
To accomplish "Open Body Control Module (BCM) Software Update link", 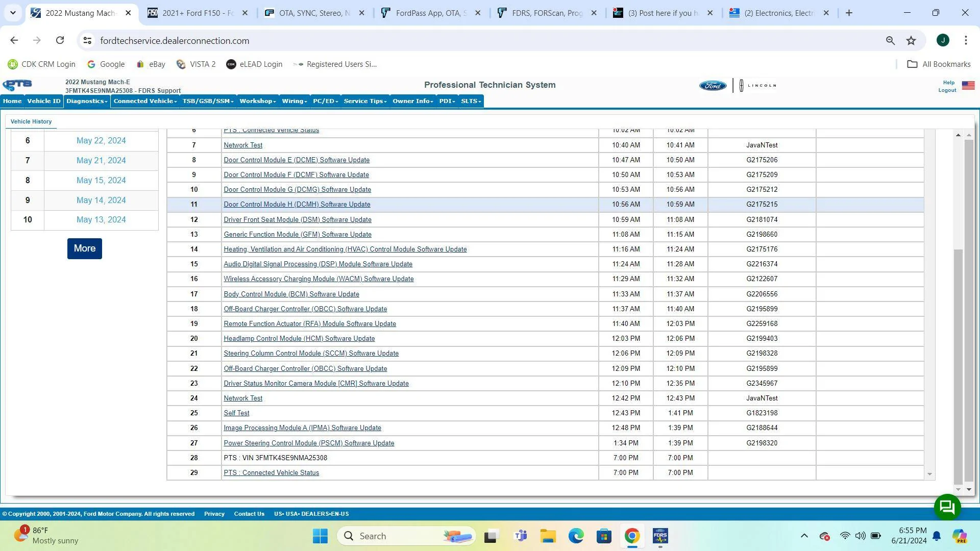I will click(x=291, y=294).
